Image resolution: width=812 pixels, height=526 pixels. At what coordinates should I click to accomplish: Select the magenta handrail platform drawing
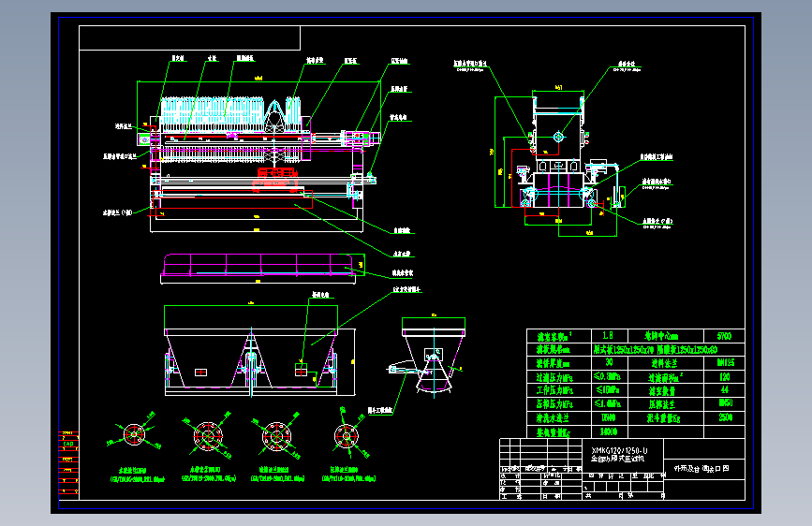pos(259,265)
